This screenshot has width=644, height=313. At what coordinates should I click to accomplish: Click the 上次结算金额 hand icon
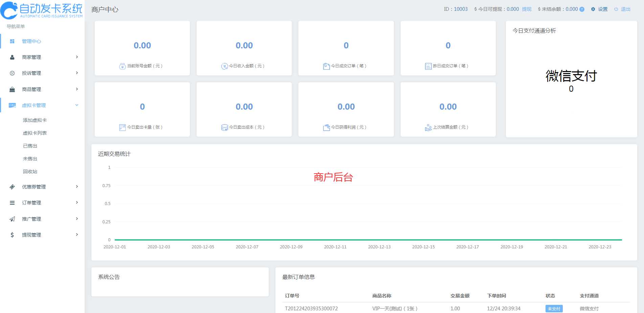click(428, 128)
